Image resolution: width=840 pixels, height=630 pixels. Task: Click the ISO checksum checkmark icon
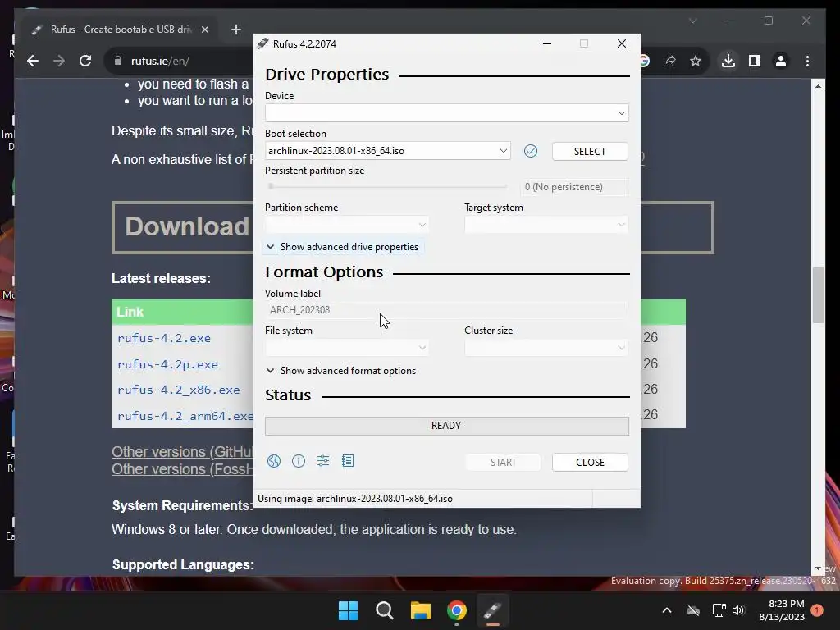[x=531, y=151]
